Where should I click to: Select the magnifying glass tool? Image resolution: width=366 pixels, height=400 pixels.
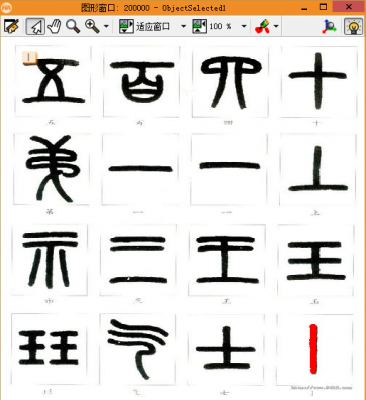tap(73, 26)
